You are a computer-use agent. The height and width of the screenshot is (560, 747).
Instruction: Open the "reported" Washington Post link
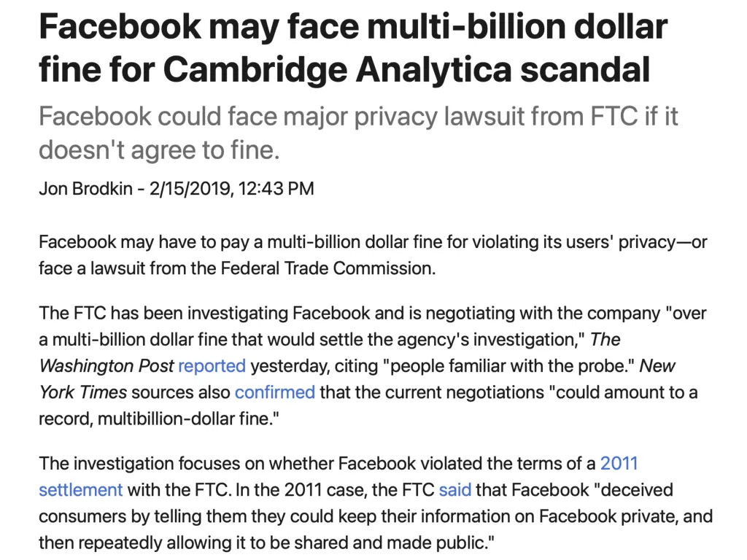tap(212, 366)
